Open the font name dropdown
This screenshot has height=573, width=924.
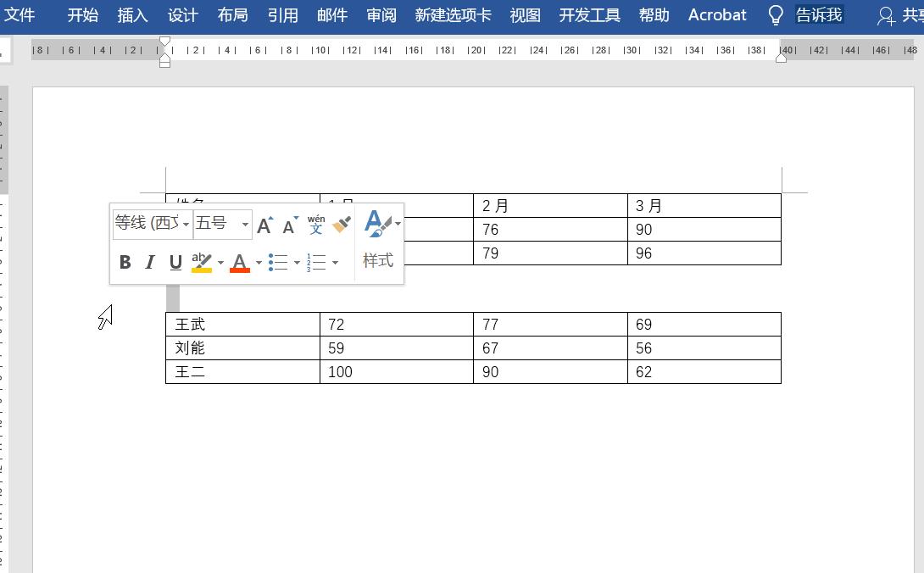[186, 223]
